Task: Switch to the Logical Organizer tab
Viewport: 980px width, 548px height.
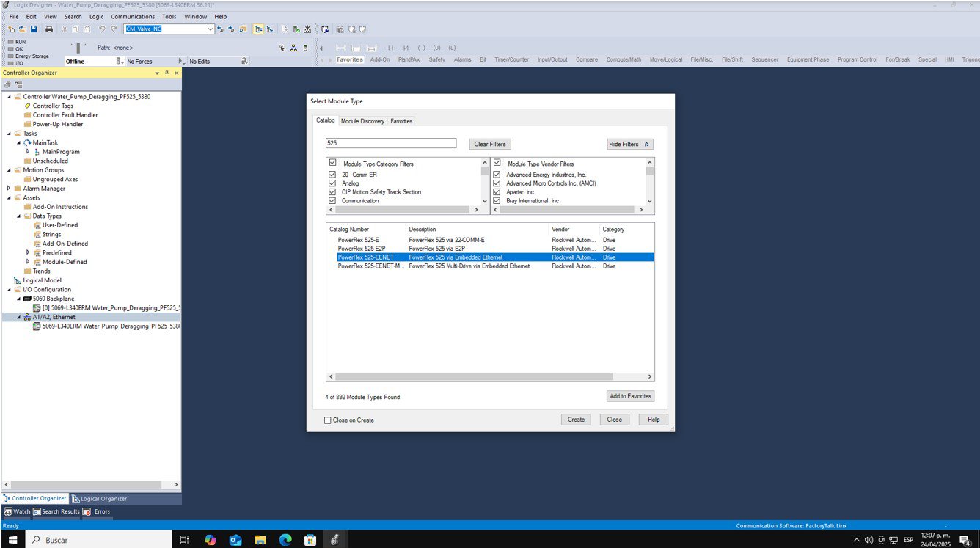Action: [100, 499]
